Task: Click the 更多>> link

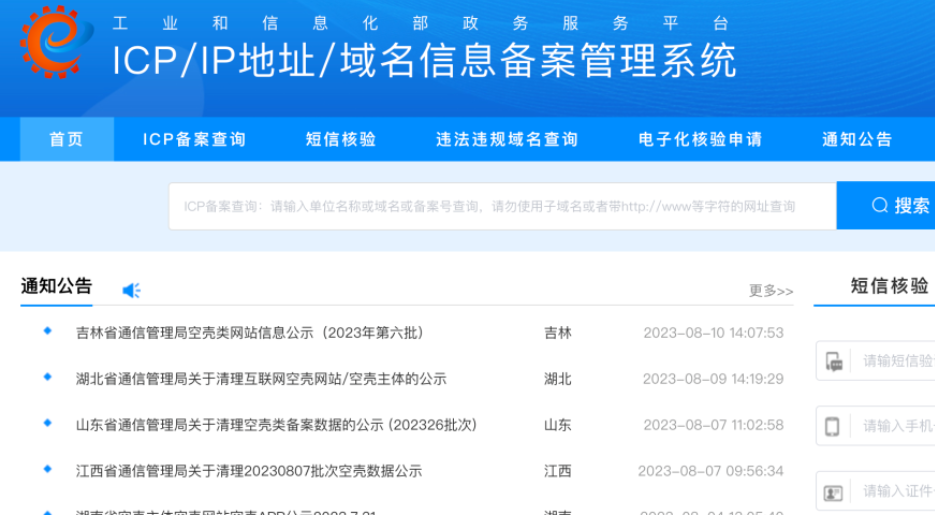Action: (771, 291)
